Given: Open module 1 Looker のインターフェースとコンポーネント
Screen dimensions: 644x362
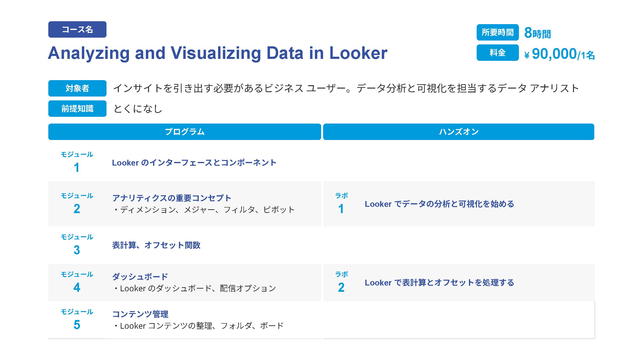Looking at the screenshot, I should 194,163.
